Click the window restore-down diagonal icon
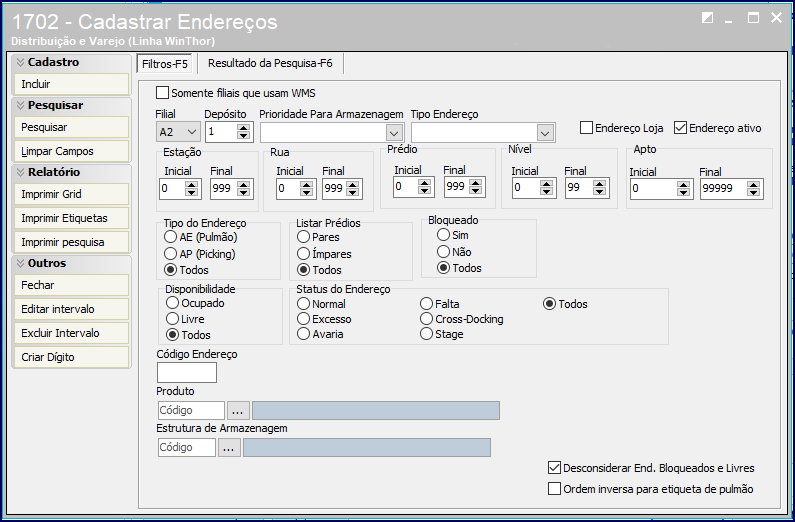Screen dimensions: 795x522 point(707,18)
